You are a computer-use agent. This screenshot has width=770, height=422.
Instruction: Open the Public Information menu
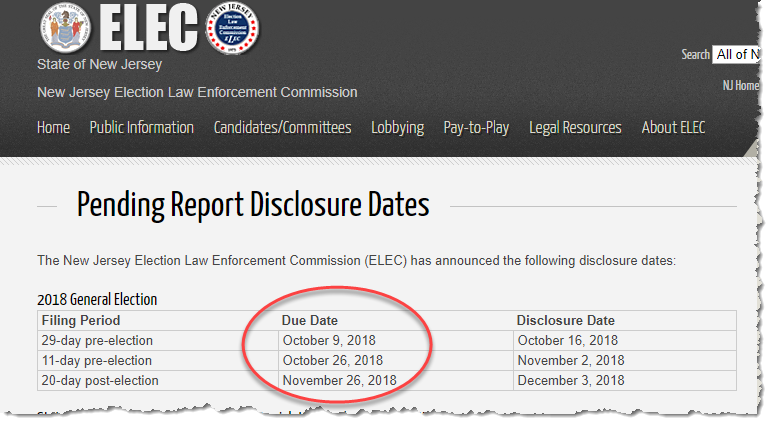pyautogui.click(x=141, y=128)
